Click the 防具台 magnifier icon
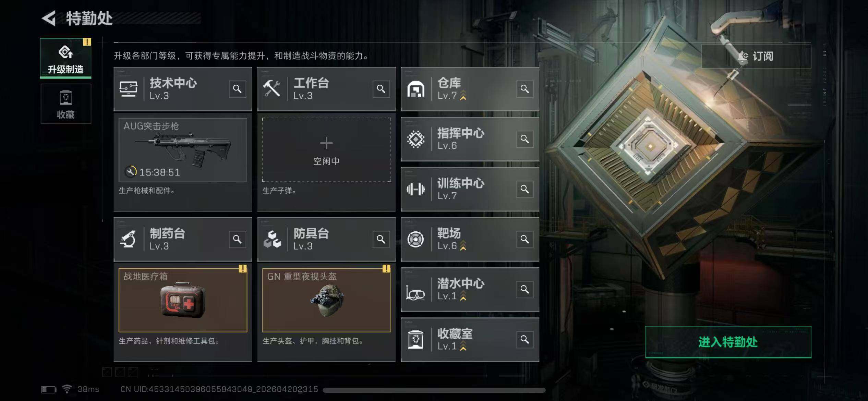 point(381,239)
